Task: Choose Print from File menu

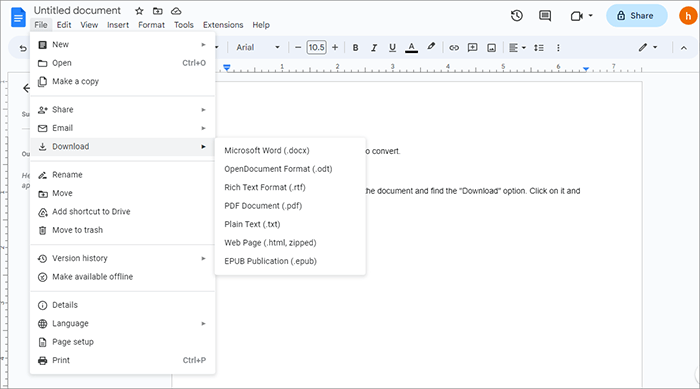Action: [122, 360]
